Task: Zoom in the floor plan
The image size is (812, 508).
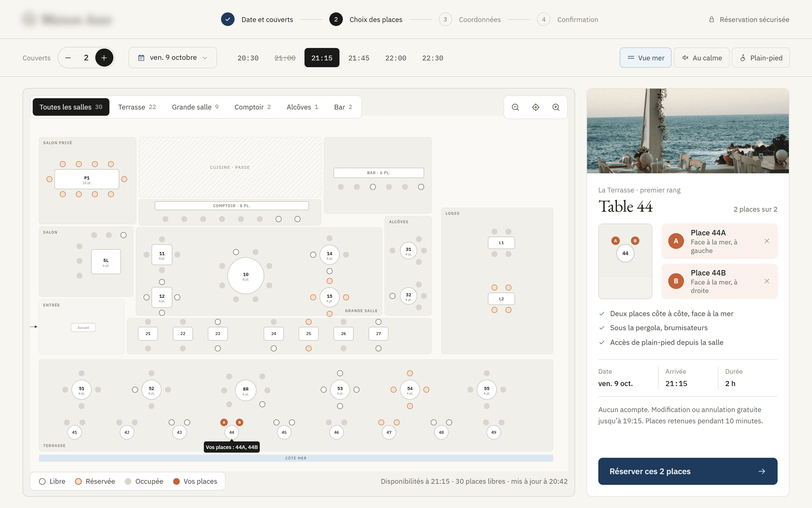Action: (x=556, y=107)
